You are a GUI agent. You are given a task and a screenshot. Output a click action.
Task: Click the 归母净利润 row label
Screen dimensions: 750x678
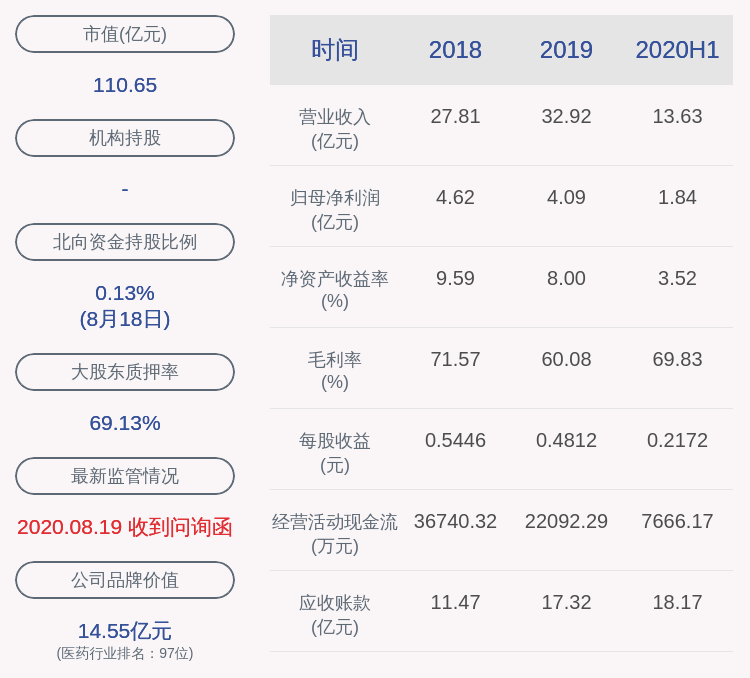[x=335, y=210]
